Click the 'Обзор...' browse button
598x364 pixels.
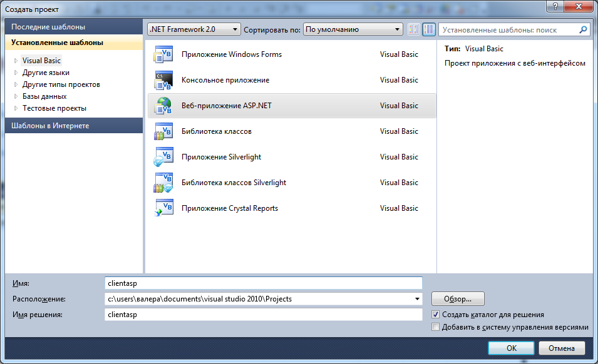(x=458, y=299)
